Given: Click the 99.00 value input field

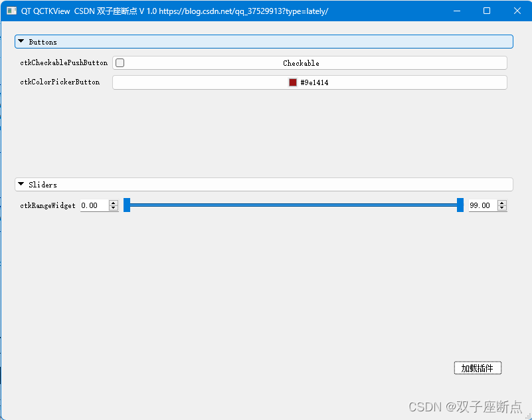Looking at the screenshot, I should point(482,205).
